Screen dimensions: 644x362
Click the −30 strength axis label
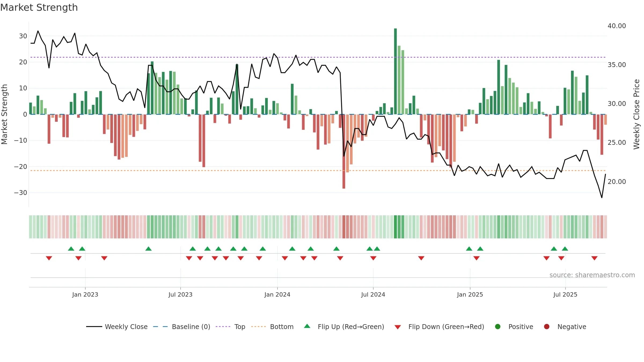[x=21, y=193]
